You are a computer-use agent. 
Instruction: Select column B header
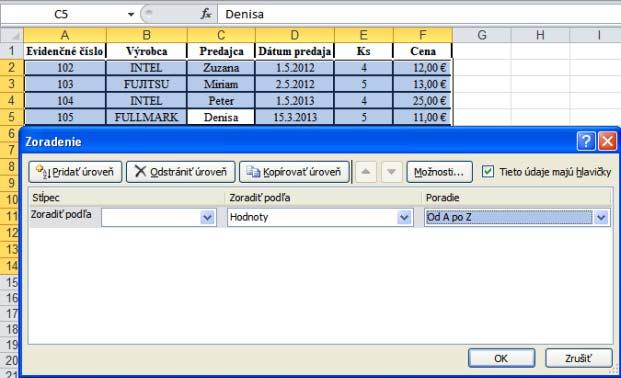tap(147, 35)
